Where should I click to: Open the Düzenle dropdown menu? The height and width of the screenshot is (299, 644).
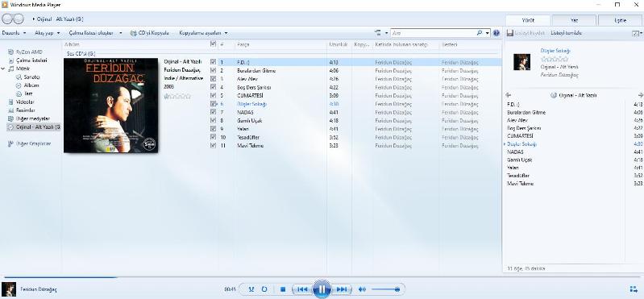pyautogui.click(x=15, y=33)
